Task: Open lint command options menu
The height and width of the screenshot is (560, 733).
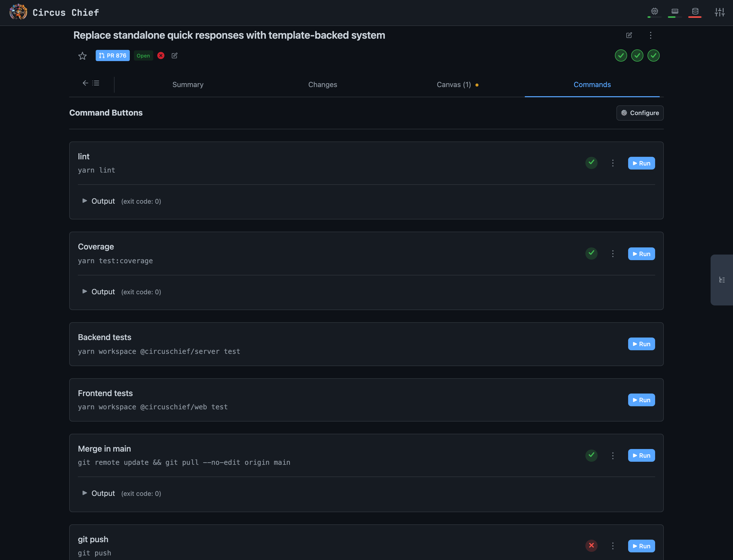Action: 613,163
